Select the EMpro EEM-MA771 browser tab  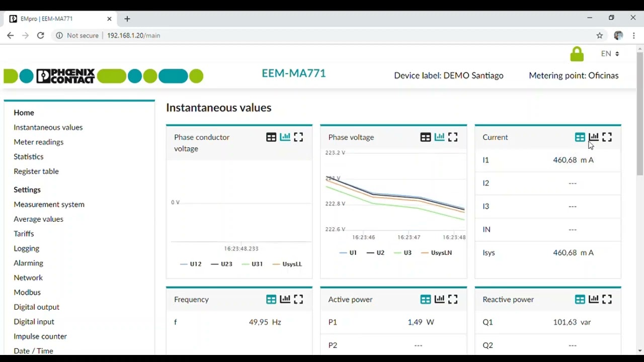coord(60,19)
